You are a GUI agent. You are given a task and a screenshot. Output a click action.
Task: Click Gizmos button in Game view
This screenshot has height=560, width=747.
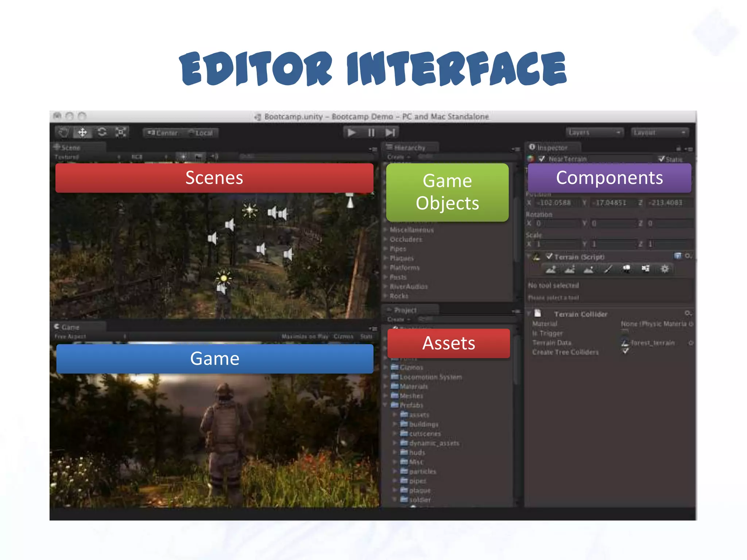(x=344, y=336)
